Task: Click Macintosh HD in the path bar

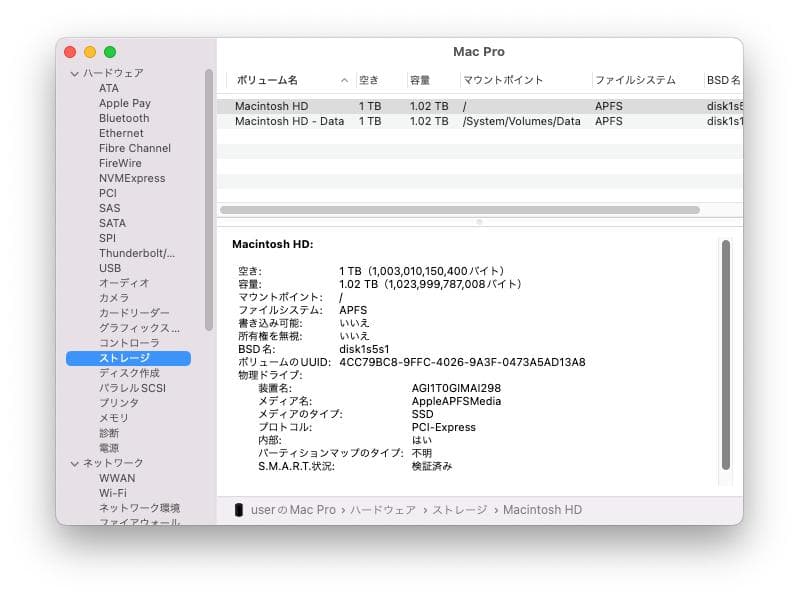Action: pyautogui.click(x=542, y=510)
